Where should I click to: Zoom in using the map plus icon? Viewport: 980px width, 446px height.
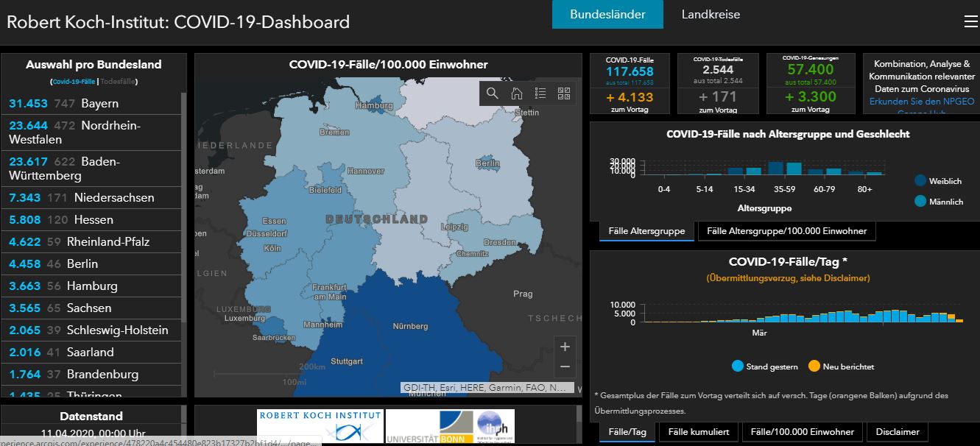point(565,346)
